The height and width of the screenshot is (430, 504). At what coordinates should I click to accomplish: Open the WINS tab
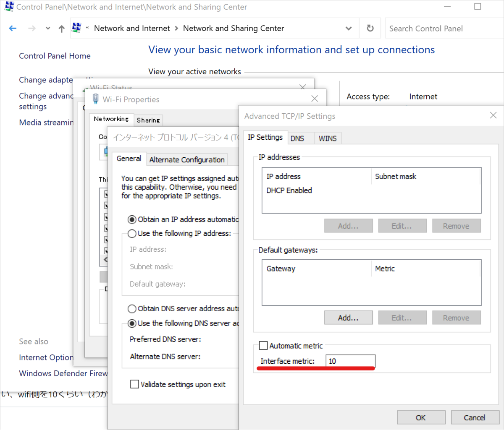click(x=328, y=138)
